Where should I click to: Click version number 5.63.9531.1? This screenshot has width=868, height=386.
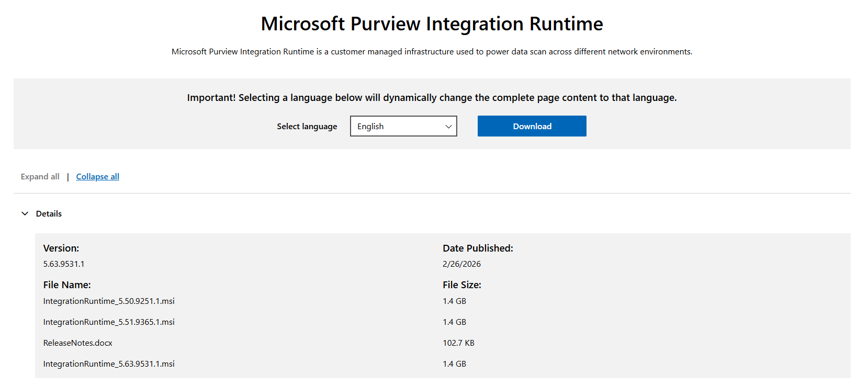pos(64,264)
